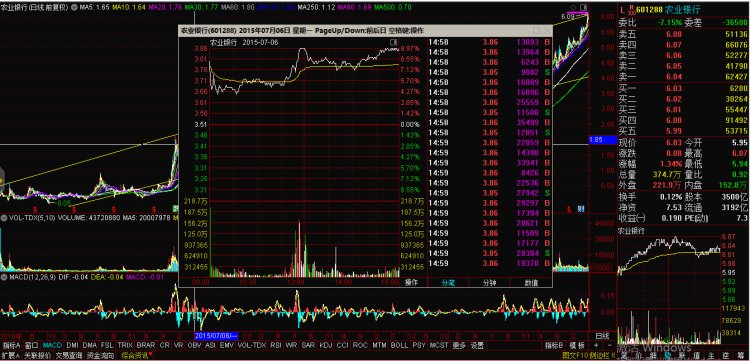Open the 指标B indicator menu
Viewport: 750px width, 361px height.
[x=553, y=345]
